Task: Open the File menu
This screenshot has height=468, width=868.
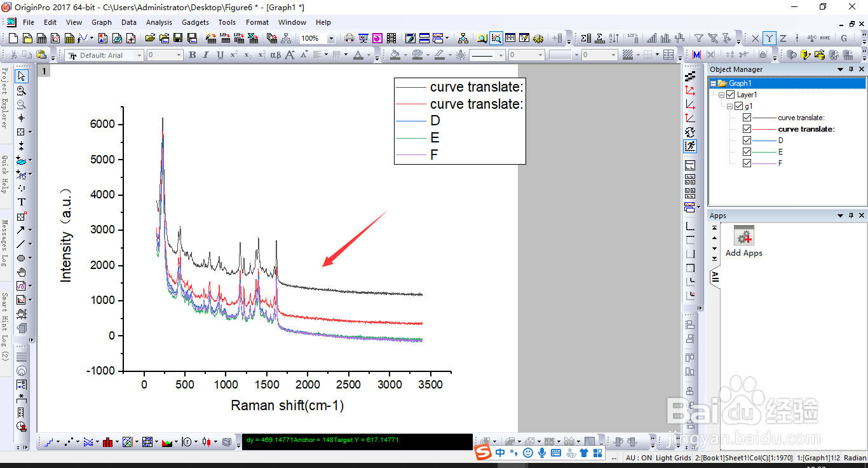Action: pyautogui.click(x=29, y=22)
